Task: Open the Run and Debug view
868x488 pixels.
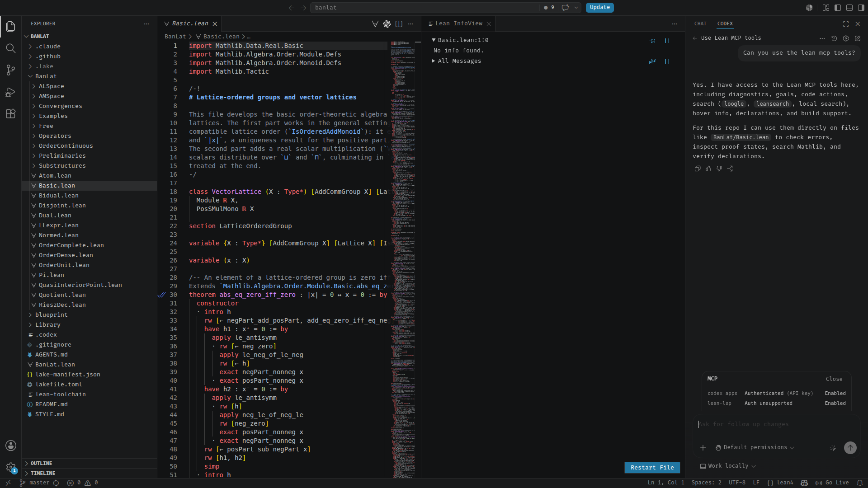Action: pos(11,92)
